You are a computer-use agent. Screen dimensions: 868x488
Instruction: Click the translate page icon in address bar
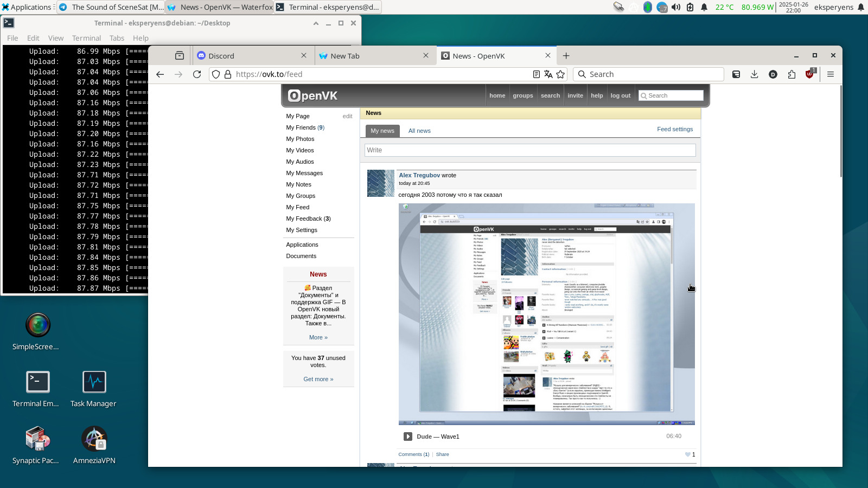click(548, 74)
